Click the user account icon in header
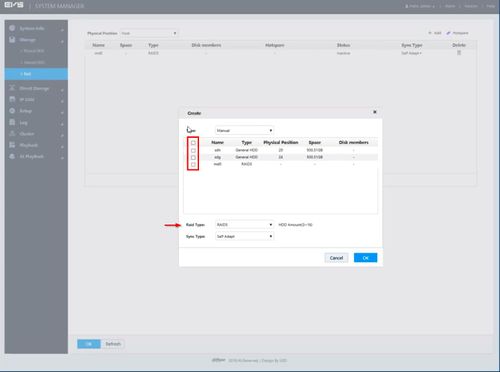This screenshot has height=372, width=500. (x=407, y=6)
